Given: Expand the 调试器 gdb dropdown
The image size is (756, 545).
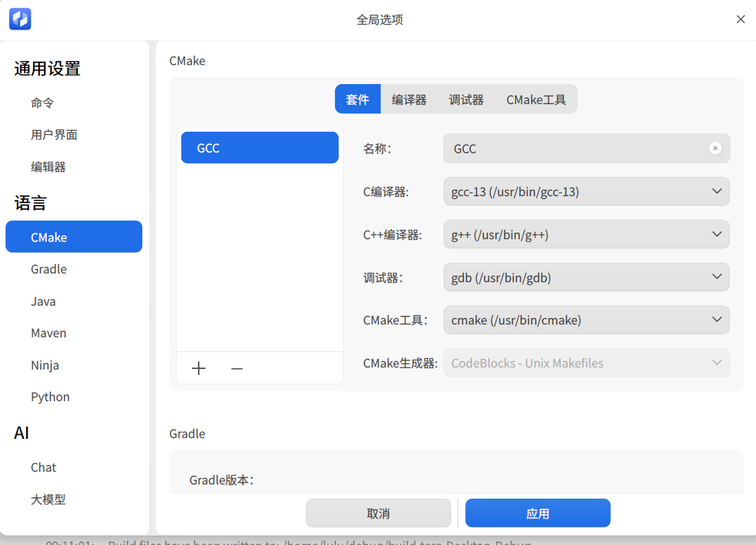Looking at the screenshot, I should (586, 278).
